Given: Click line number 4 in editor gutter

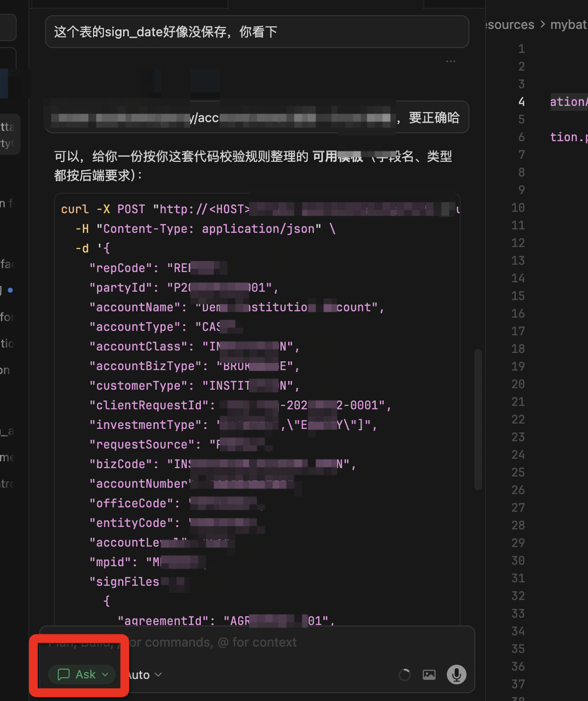Looking at the screenshot, I should 521,102.
